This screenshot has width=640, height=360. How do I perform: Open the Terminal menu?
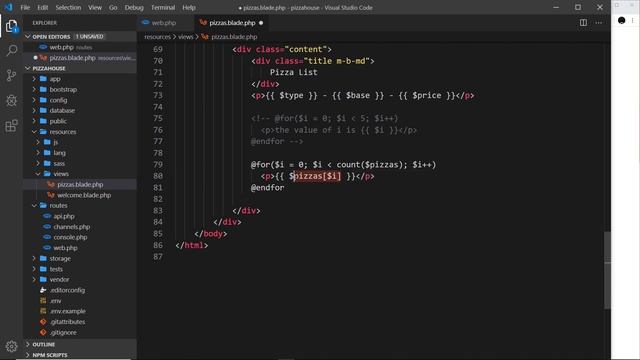point(163,7)
